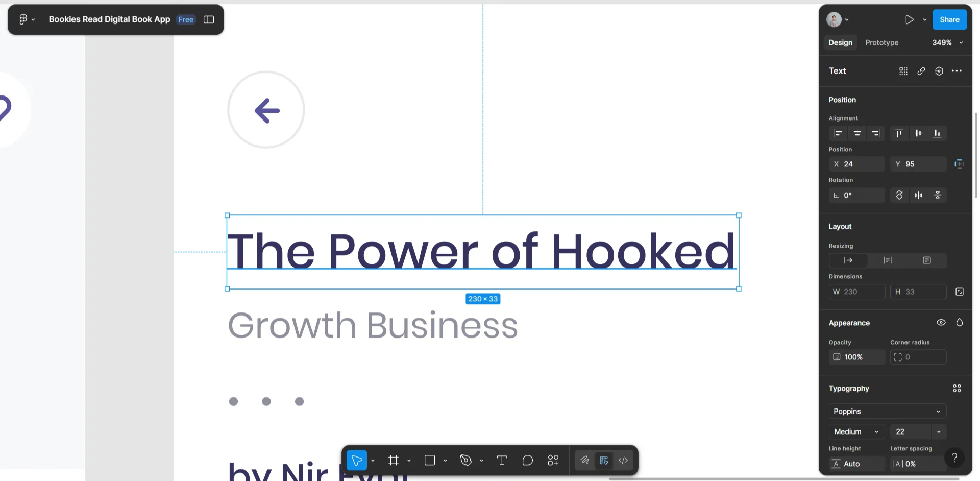The image size is (980, 481).
Task: Open the Medium font weight dropdown
Action: tap(857, 431)
